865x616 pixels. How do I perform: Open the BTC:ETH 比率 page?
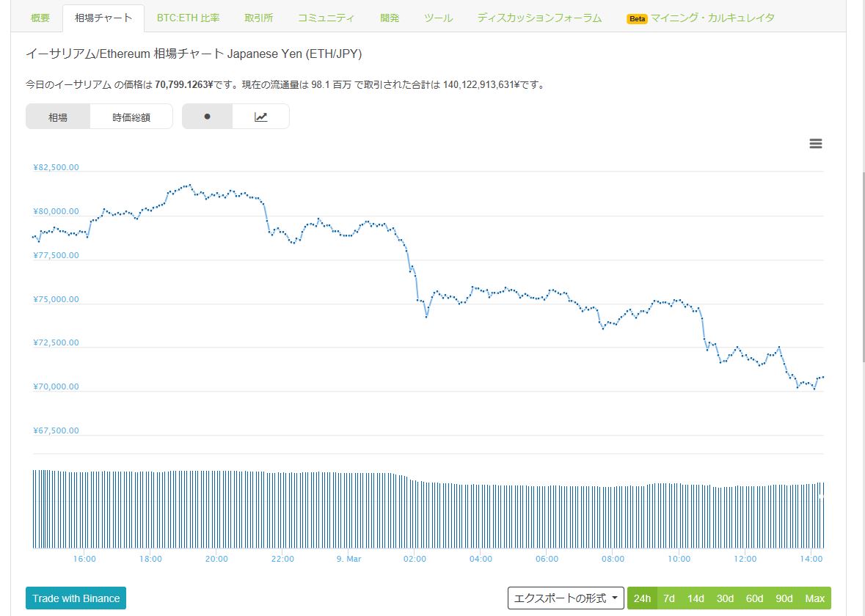(x=189, y=18)
